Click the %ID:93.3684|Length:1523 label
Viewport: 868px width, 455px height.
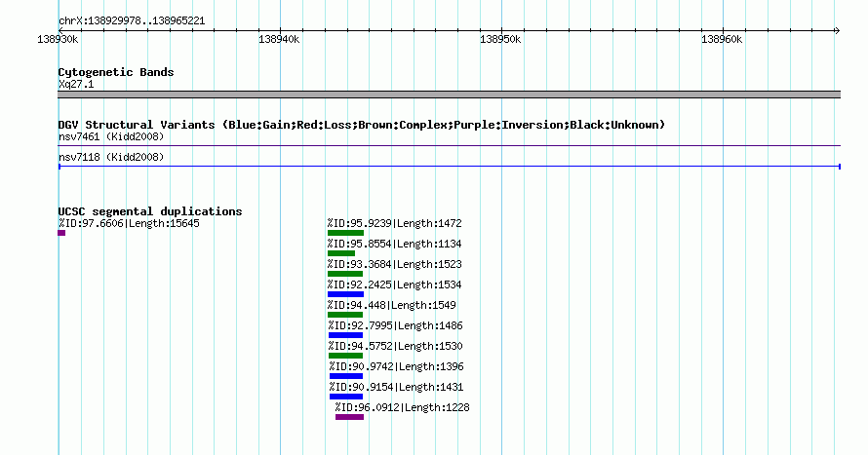pos(394,264)
